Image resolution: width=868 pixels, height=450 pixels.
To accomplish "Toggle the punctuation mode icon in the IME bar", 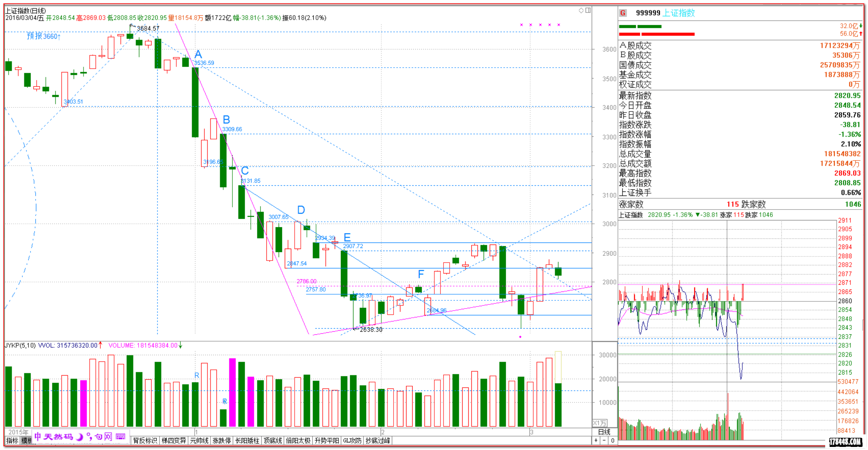I will 89,437.
